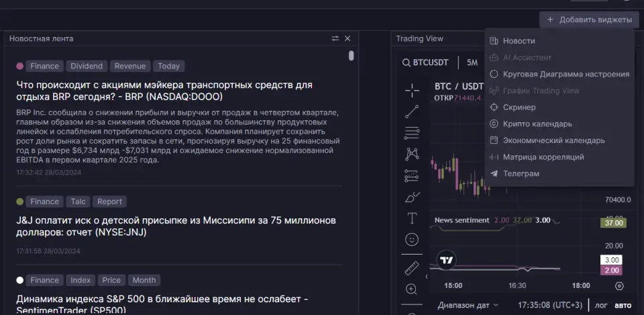Open the BRP stock news headline

tap(164, 91)
